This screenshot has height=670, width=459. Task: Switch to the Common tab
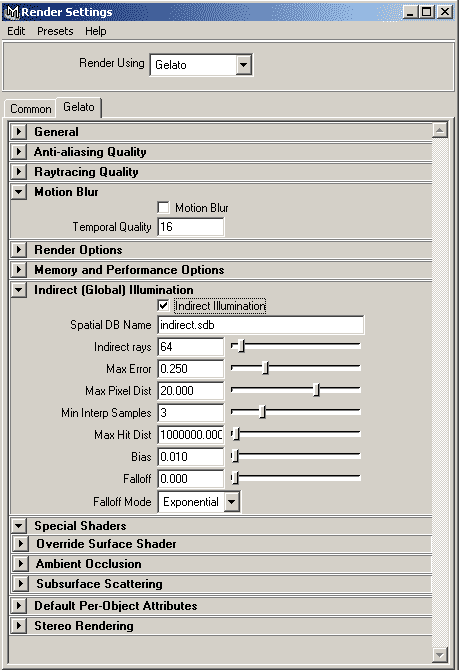point(30,109)
